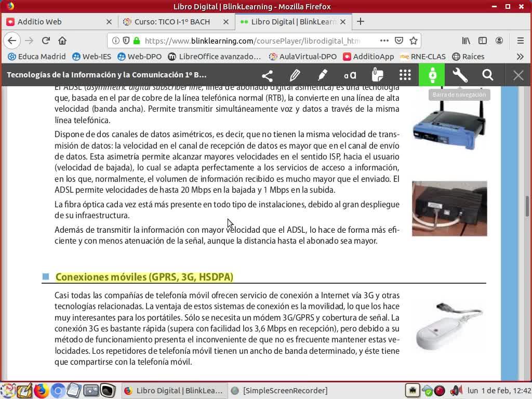The height and width of the screenshot is (399, 532).
Task: Open the text size (aA) option
Action: (x=350, y=75)
